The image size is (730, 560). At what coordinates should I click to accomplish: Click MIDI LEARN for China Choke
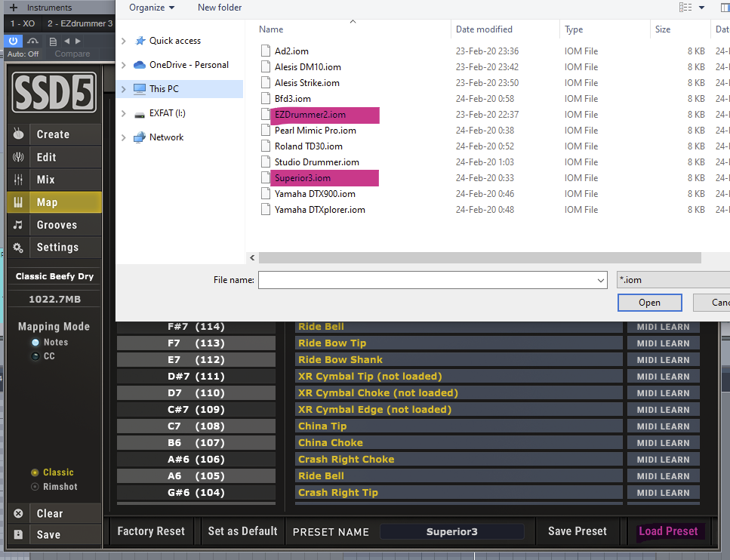[x=663, y=443]
